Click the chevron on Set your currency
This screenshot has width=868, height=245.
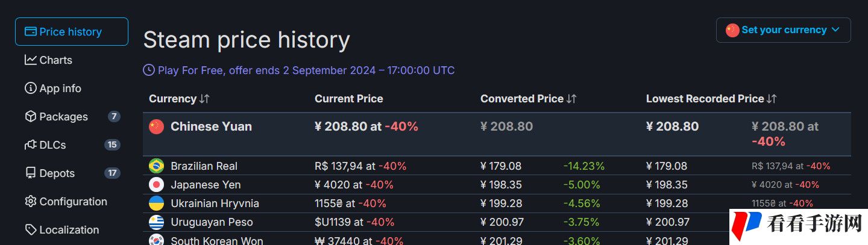[835, 30]
